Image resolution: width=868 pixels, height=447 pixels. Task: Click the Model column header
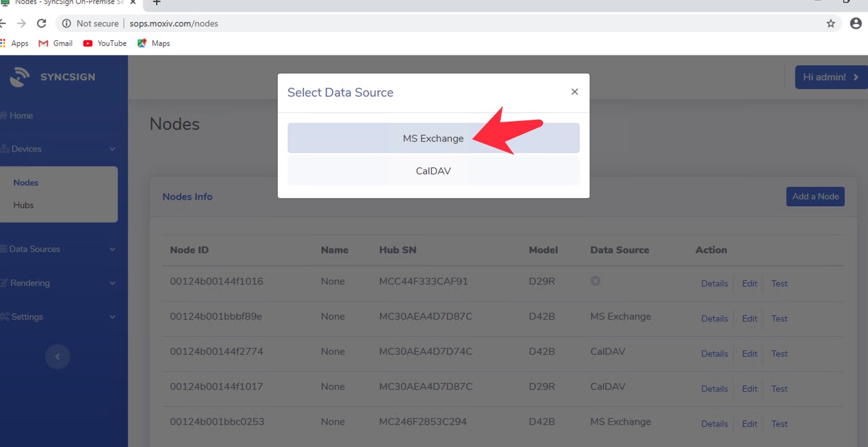click(x=543, y=250)
